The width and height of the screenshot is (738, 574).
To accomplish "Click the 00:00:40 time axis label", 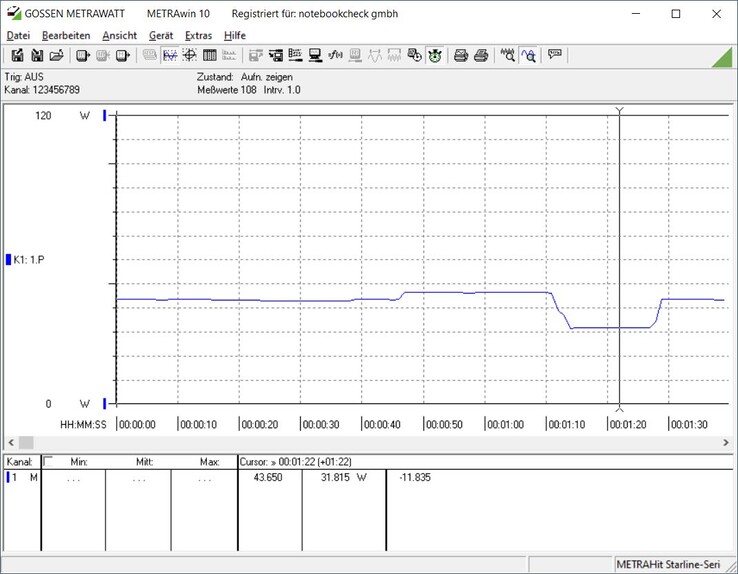I will [382, 424].
